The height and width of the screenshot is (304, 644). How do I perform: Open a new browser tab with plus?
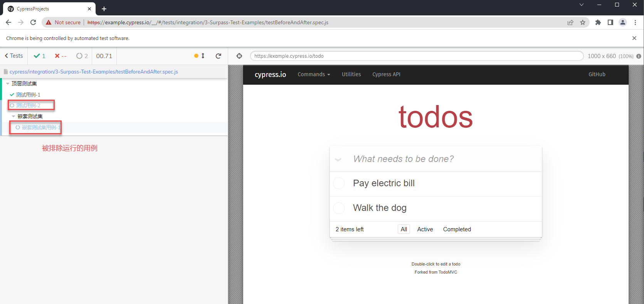point(104,9)
